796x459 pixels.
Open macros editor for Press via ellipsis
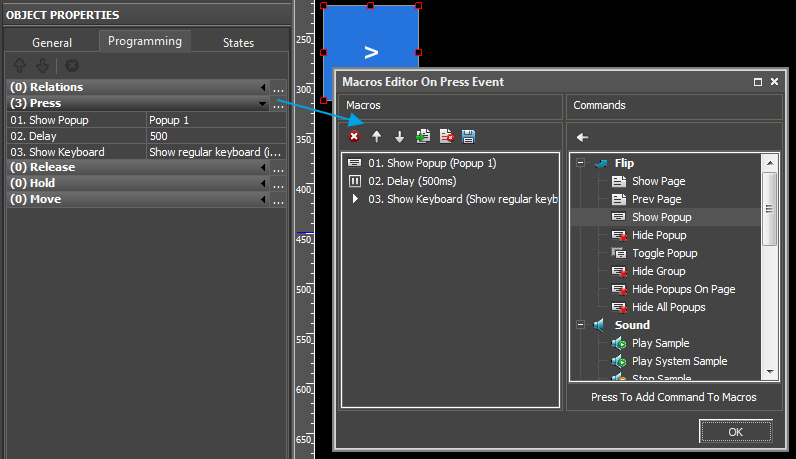pyautogui.click(x=278, y=104)
